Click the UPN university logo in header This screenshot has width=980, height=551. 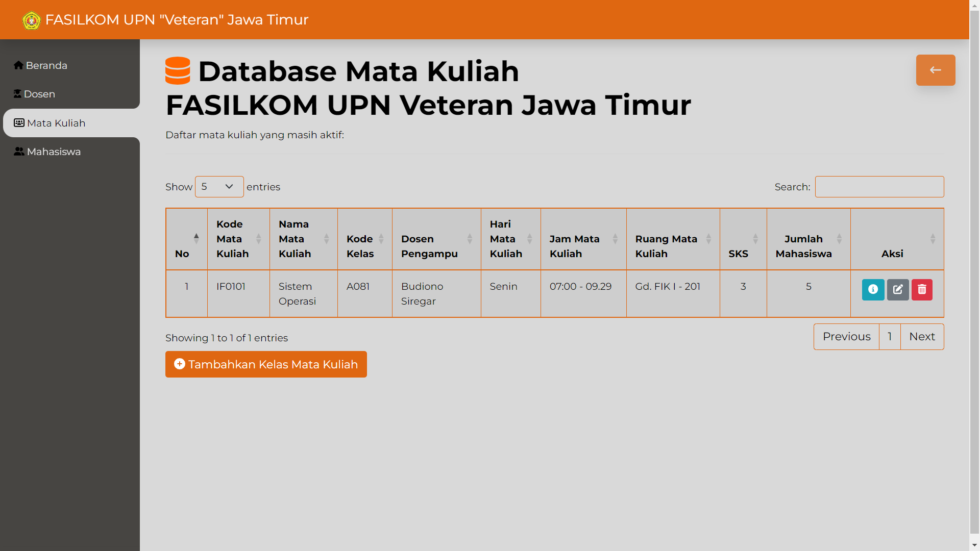32,20
